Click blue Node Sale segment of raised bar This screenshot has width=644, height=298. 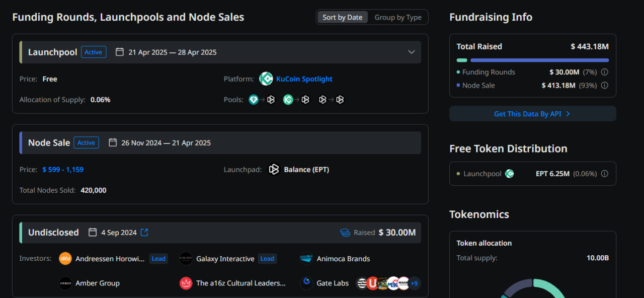539,60
